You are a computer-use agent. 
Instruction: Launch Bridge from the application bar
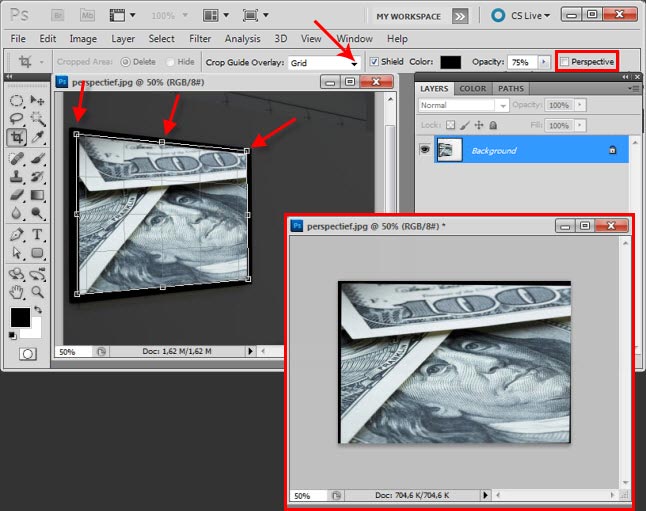pyautogui.click(x=58, y=16)
